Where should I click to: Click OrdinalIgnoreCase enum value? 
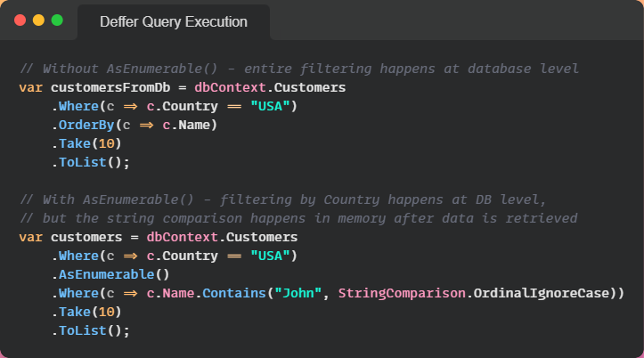pos(541,293)
